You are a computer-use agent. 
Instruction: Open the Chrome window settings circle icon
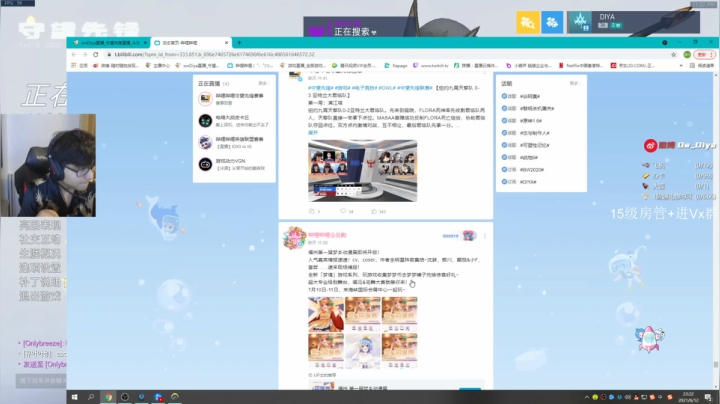point(664,42)
